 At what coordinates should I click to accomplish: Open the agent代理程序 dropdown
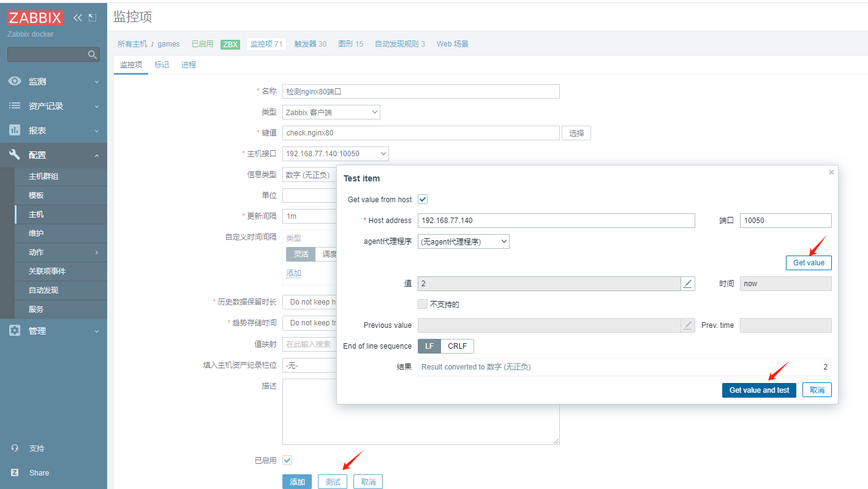coord(464,241)
